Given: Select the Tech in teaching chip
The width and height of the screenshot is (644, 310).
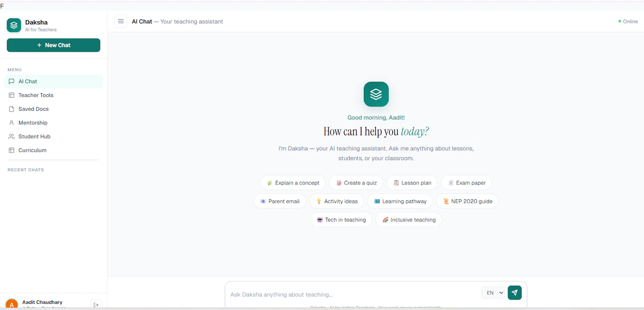Looking at the screenshot, I should point(341,220).
